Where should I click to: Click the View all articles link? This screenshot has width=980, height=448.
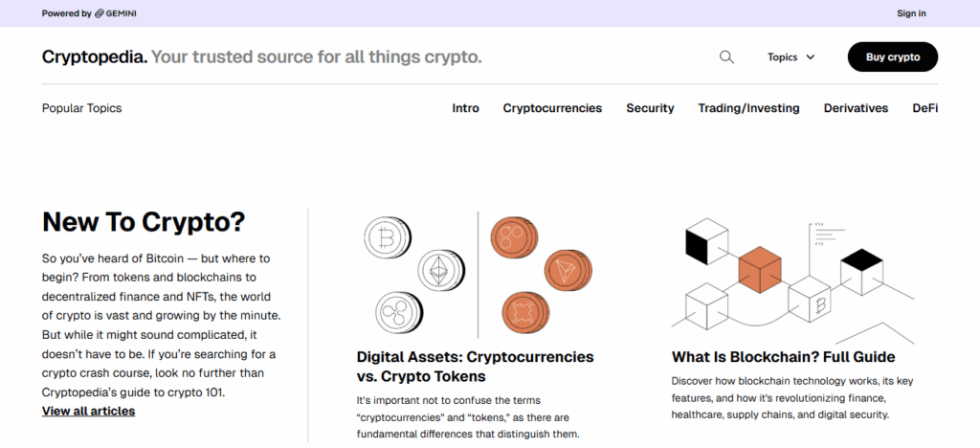pos(88,412)
